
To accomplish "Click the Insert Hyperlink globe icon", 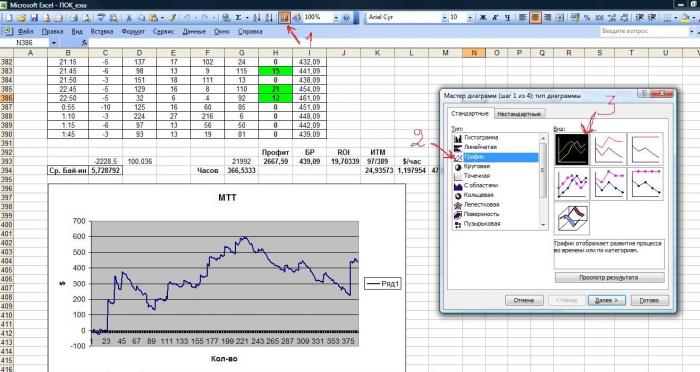I will click(226, 18).
